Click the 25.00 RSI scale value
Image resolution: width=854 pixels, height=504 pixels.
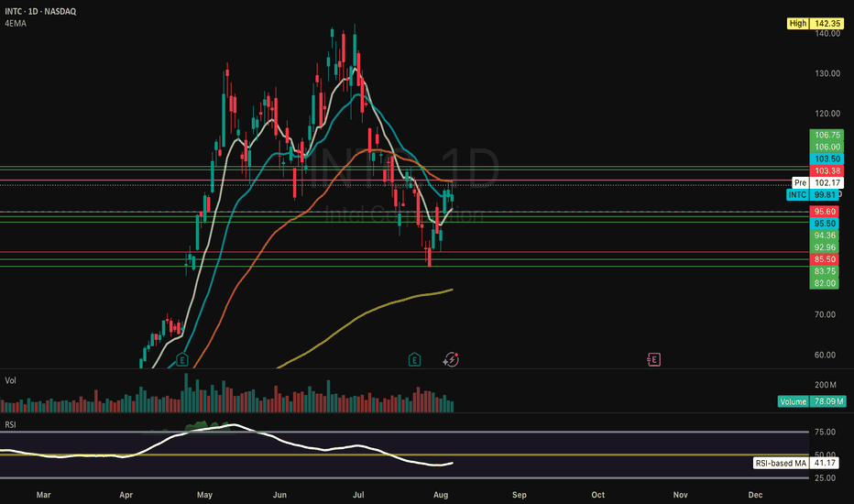[825, 478]
